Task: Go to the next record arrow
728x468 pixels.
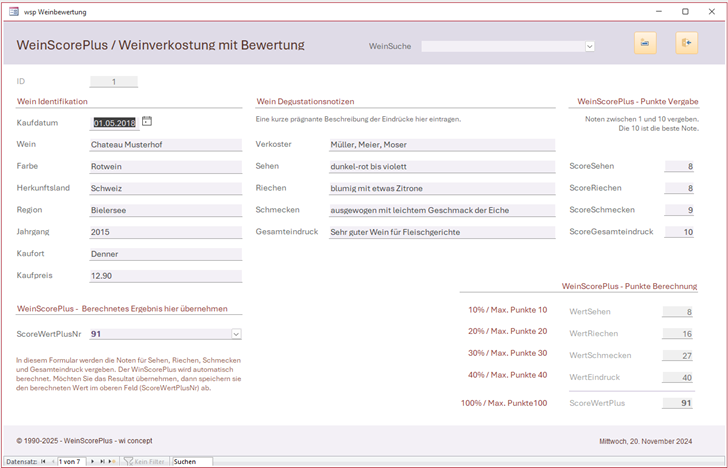Action: coord(92,462)
